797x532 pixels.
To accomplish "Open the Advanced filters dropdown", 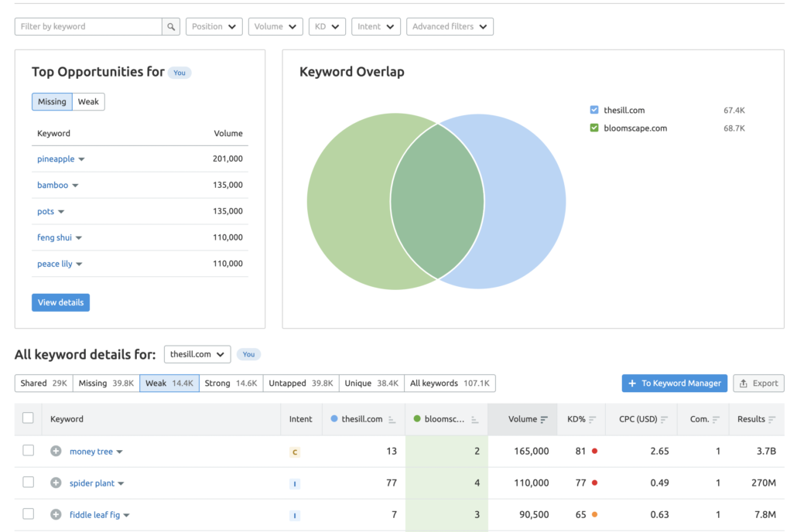I will [x=450, y=26].
